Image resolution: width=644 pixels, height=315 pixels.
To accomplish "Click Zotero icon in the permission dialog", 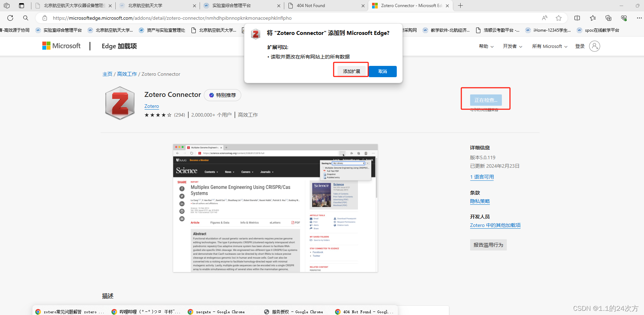I will (256, 34).
